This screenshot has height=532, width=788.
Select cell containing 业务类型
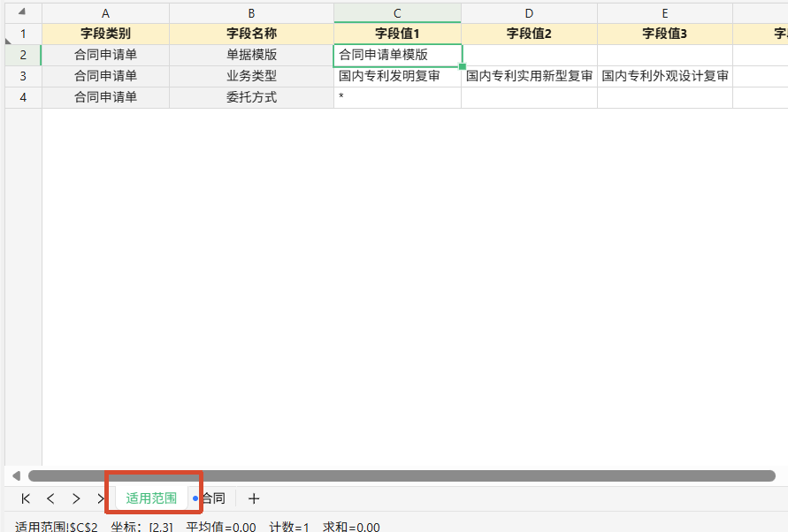click(251, 76)
